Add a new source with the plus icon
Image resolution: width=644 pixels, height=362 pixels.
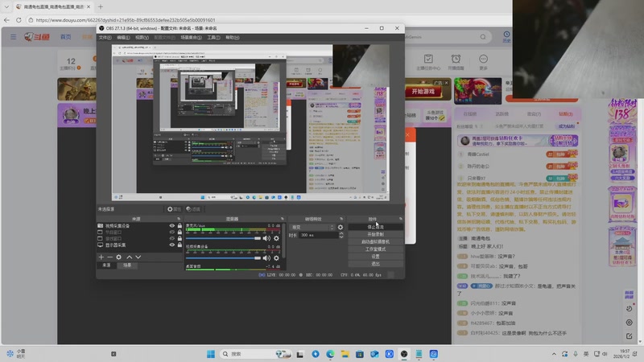101,257
